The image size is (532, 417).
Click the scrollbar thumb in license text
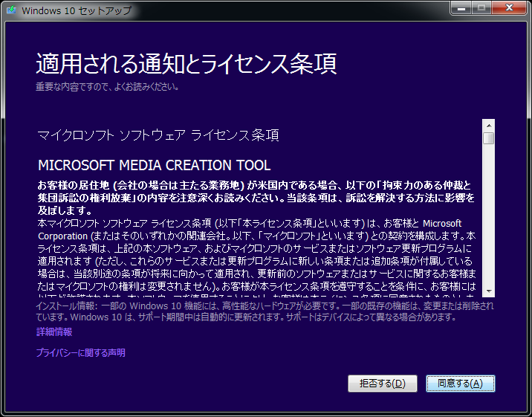[488, 138]
